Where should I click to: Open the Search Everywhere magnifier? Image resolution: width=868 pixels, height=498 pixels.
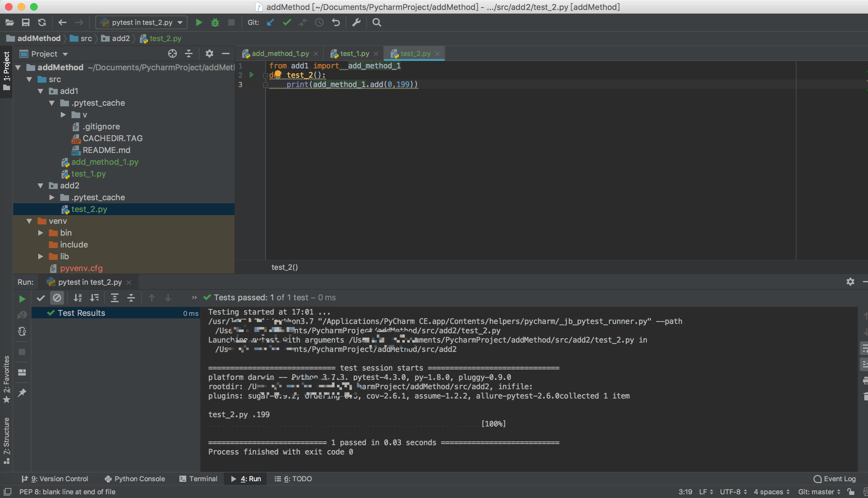pyautogui.click(x=376, y=23)
